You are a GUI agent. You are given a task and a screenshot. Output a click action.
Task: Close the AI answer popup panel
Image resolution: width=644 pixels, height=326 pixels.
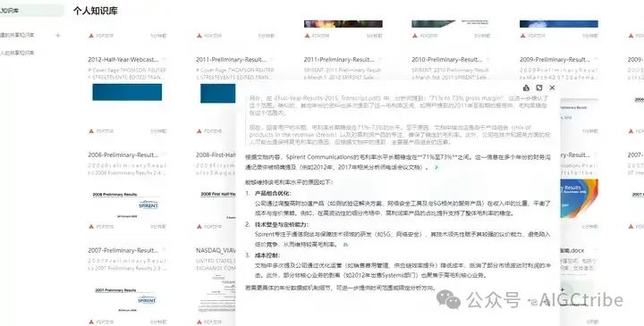[552, 88]
